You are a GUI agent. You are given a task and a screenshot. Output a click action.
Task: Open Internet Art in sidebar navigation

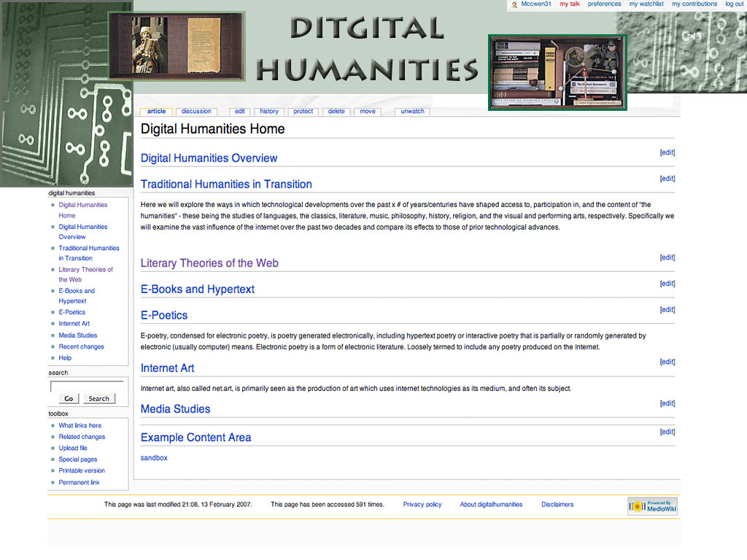coord(74,324)
